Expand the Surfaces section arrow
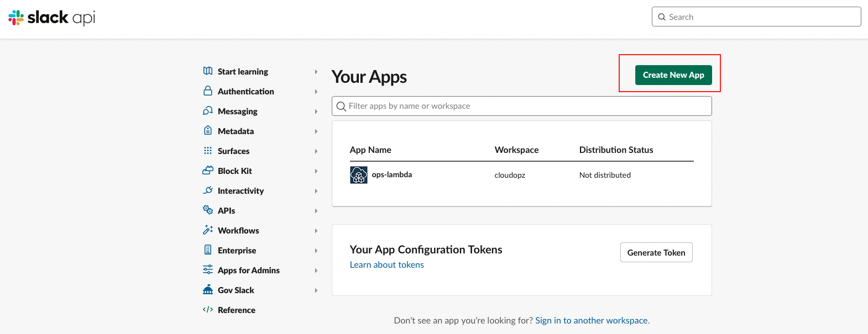Image resolution: width=868 pixels, height=334 pixels. pos(316,151)
